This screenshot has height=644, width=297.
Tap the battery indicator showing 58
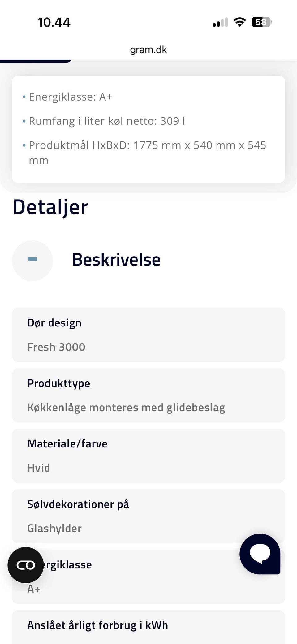261,22
